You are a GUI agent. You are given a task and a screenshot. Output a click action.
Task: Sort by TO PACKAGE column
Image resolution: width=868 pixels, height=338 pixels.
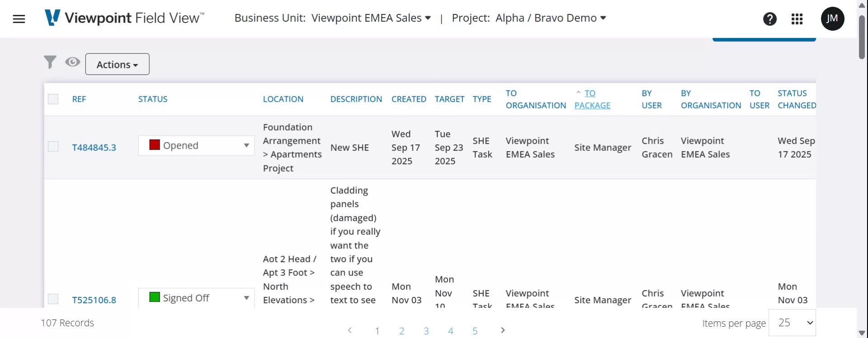592,99
